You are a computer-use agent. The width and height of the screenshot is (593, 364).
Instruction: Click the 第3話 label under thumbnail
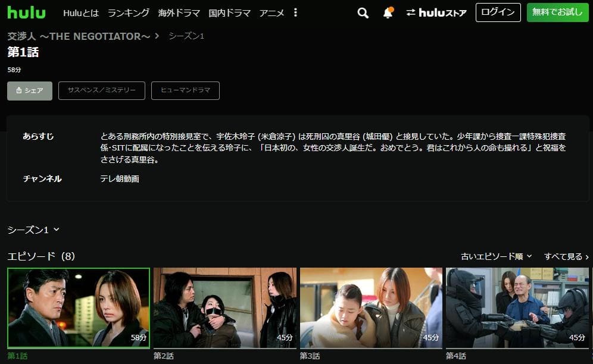pyautogui.click(x=310, y=356)
